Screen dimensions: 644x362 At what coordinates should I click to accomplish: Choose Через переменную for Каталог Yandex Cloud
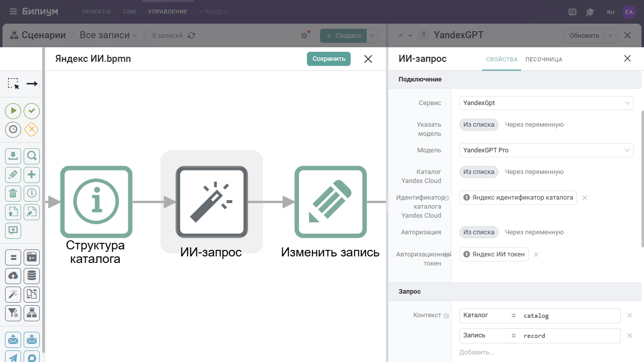point(534,172)
